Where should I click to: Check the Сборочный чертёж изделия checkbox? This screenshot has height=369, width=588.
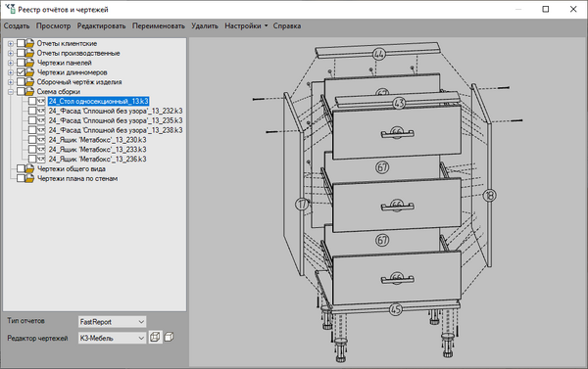point(21,81)
